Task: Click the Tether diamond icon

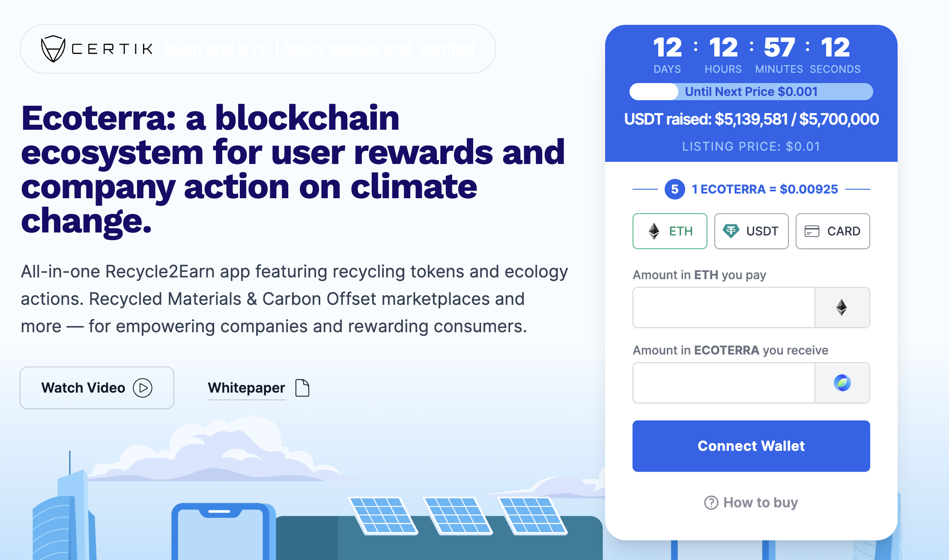Action: point(731,231)
